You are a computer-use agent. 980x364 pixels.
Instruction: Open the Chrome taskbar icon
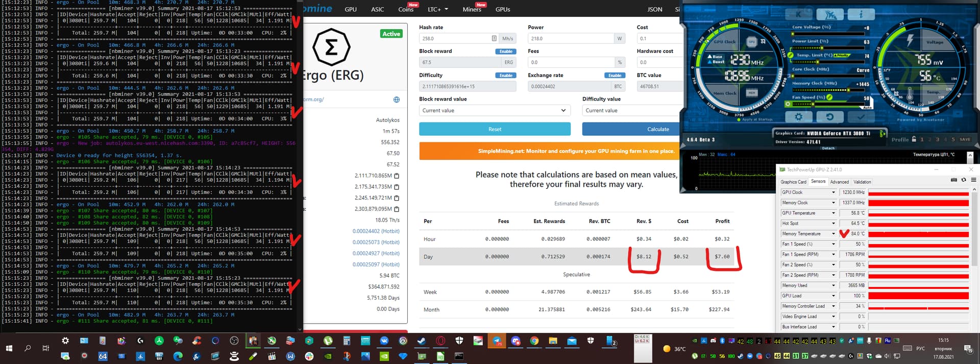click(534, 341)
